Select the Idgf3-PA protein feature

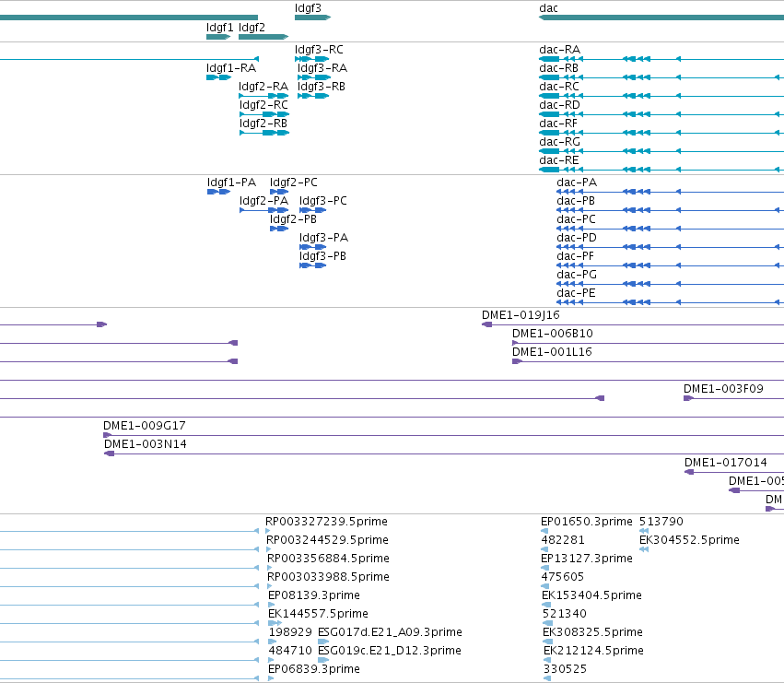312,247
